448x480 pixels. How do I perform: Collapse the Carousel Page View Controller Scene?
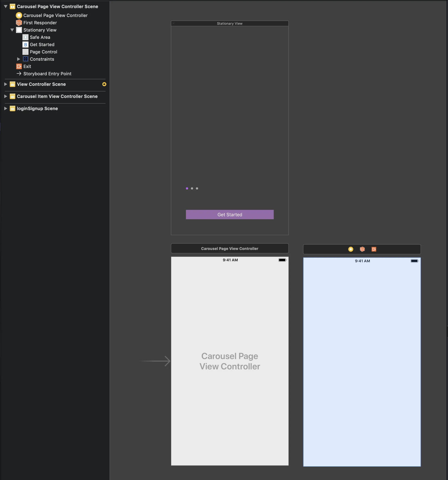point(5,6)
